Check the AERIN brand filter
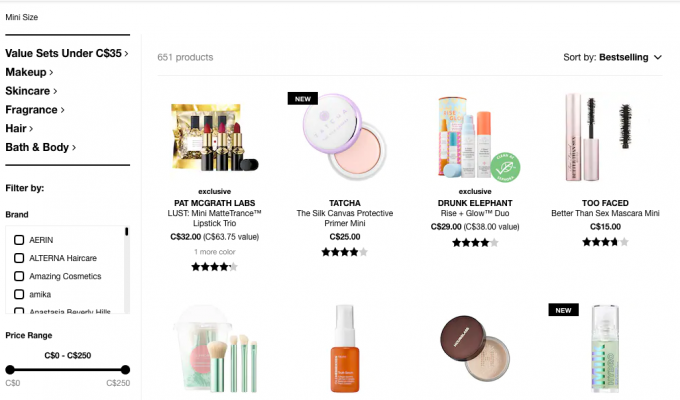The image size is (680, 400). tap(19, 240)
